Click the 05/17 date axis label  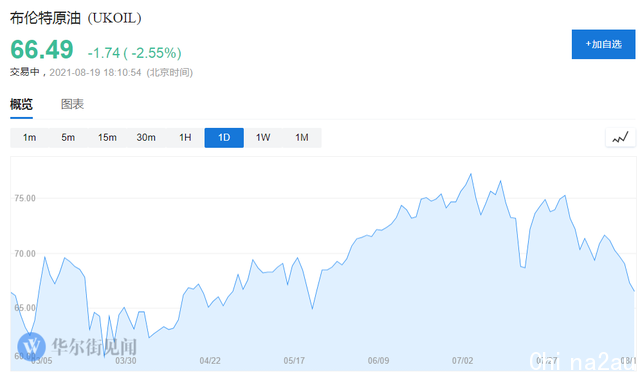pyautogui.click(x=294, y=361)
